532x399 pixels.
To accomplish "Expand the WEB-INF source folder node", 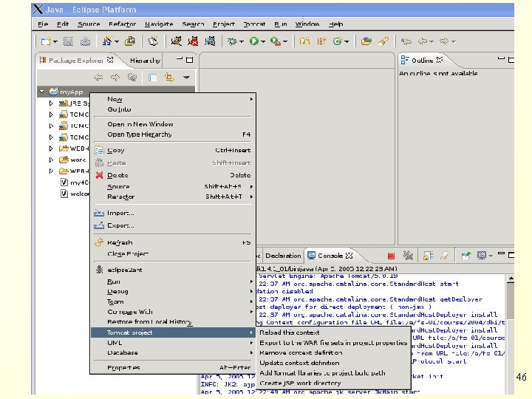I will [51, 149].
